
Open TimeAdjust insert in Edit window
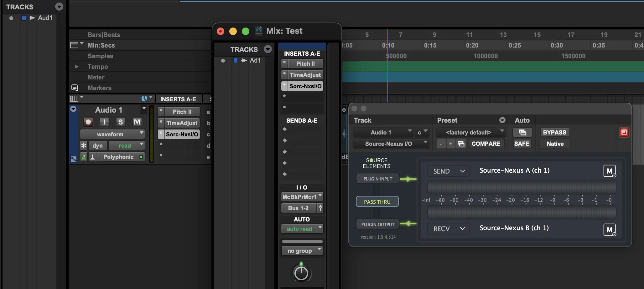pyautogui.click(x=182, y=123)
